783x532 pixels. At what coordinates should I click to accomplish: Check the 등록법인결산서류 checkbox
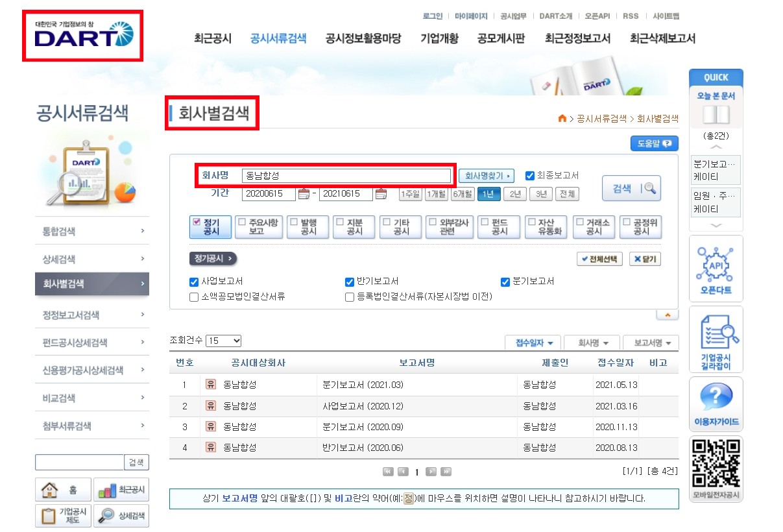point(349,297)
